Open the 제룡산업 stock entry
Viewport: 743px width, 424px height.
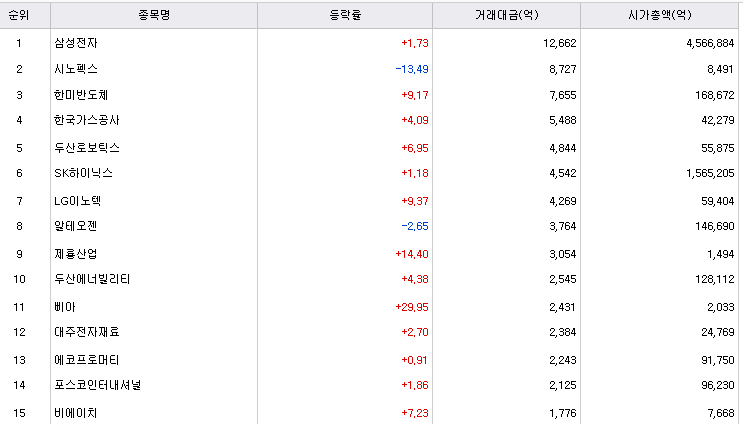pos(76,254)
